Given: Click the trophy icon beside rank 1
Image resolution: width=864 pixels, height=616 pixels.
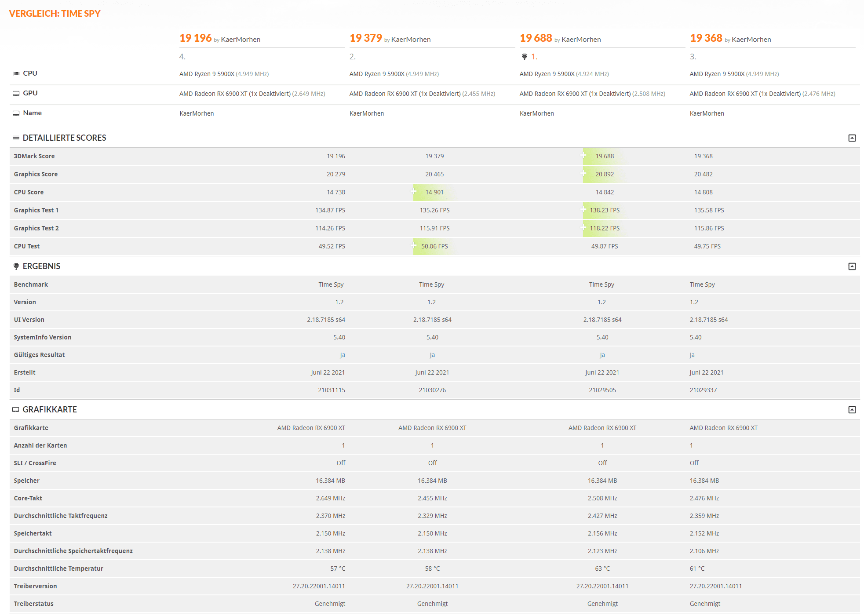Looking at the screenshot, I should (x=524, y=57).
